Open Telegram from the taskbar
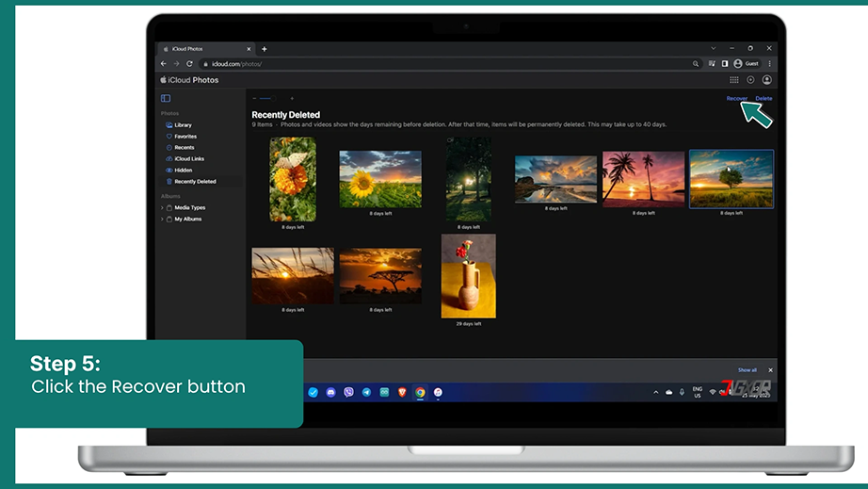This screenshot has width=868, height=489. tap(366, 392)
